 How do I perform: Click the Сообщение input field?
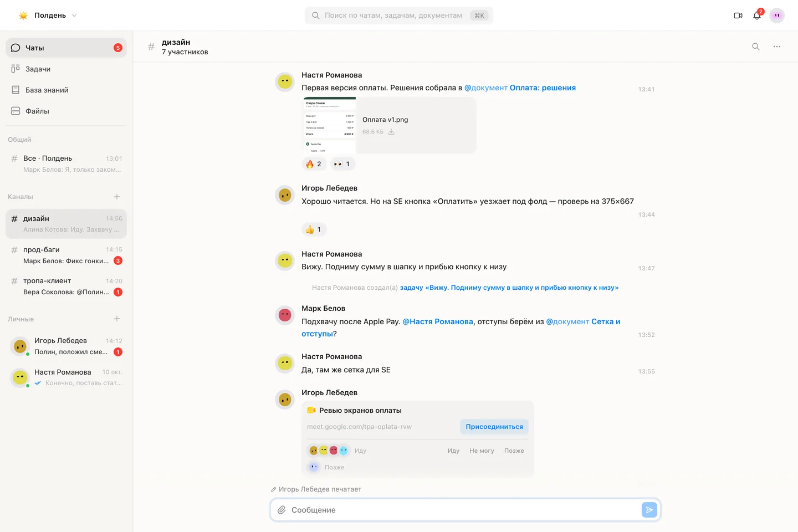pyautogui.click(x=464, y=510)
